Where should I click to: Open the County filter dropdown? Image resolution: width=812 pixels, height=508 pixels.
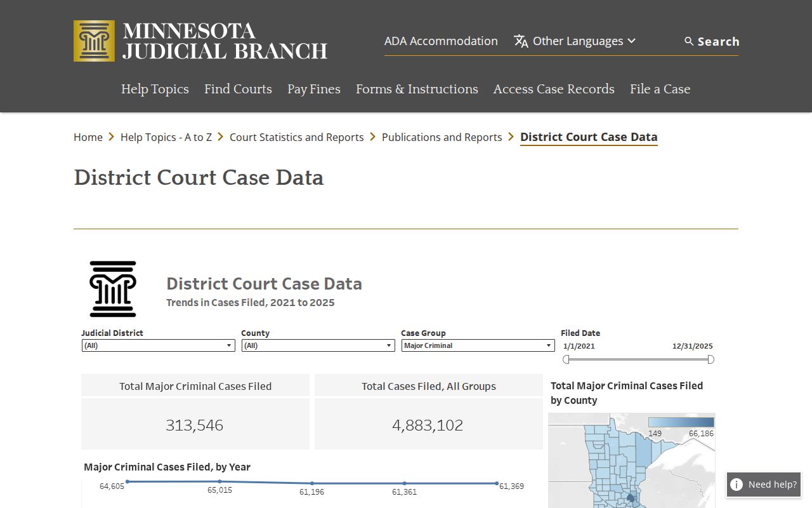318,345
